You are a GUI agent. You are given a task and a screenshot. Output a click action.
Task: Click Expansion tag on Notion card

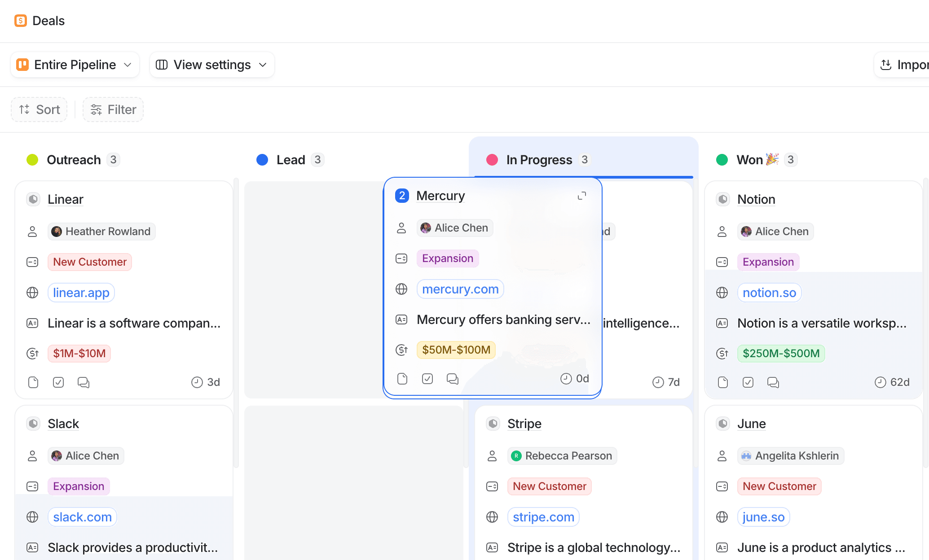[x=768, y=262]
